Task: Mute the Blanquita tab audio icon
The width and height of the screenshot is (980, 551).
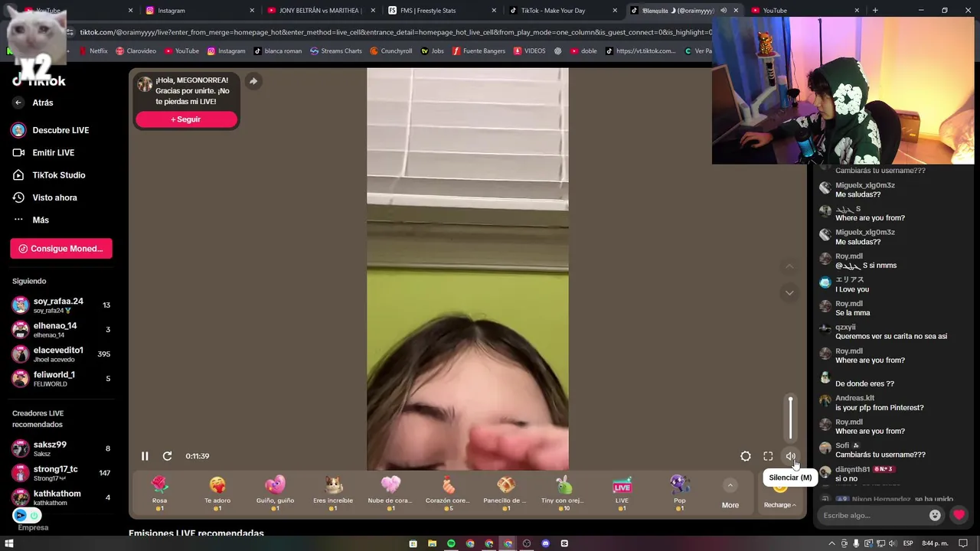Action: click(x=722, y=11)
